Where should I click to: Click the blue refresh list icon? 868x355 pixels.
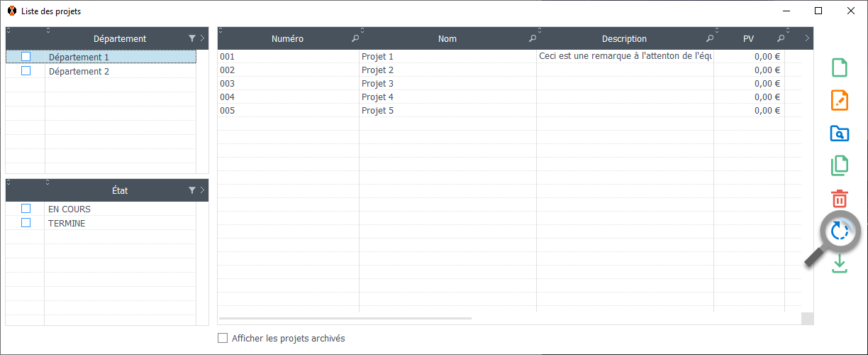[840, 231]
